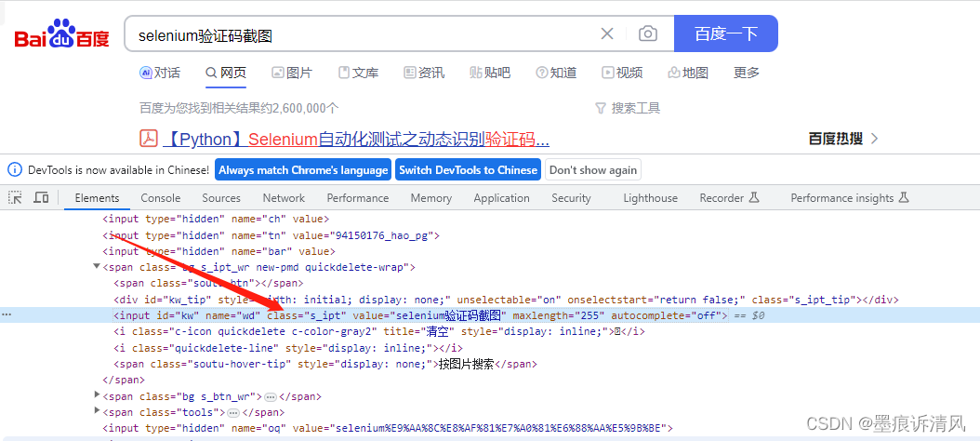The height and width of the screenshot is (441, 980).
Task: Expand the span class tools node
Action: point(97,411)
